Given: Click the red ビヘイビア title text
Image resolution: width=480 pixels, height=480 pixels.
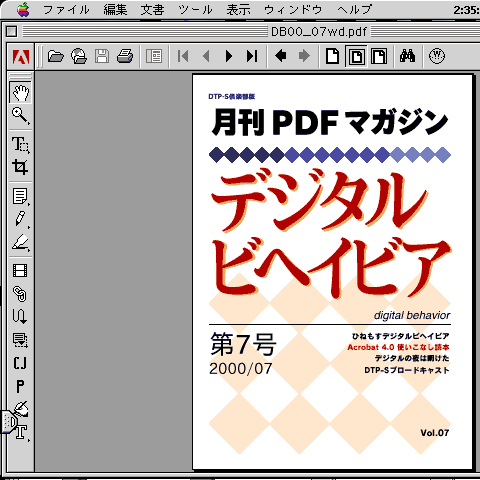Looking at the screenshot, I should [x=332, y=267].
